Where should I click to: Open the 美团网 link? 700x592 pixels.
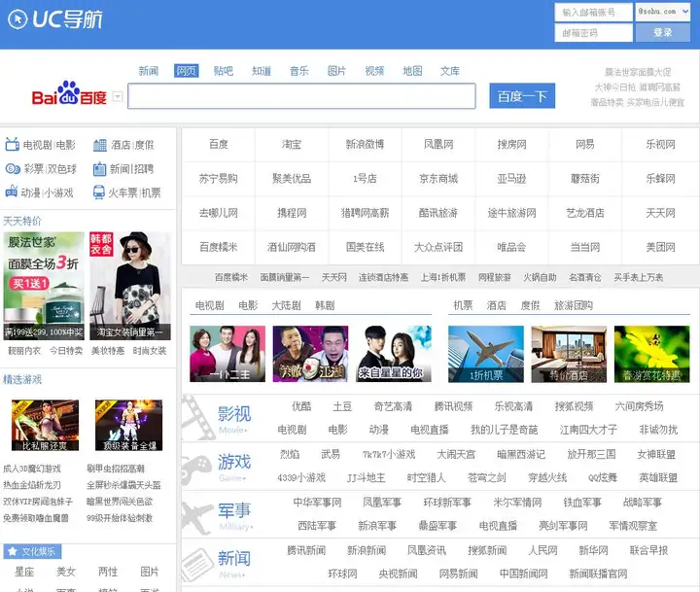click(660, 247)
